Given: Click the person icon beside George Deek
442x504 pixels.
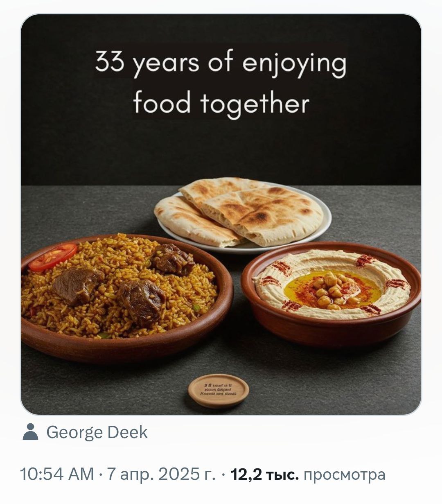Looking at the screenshot, I should point(31,432).
